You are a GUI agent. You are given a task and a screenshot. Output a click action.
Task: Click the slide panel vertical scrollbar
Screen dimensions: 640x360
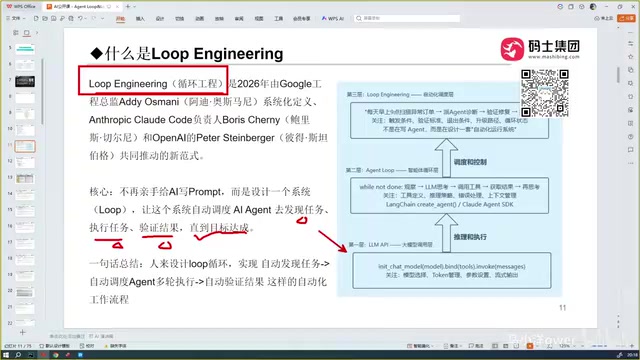point(42,91)
